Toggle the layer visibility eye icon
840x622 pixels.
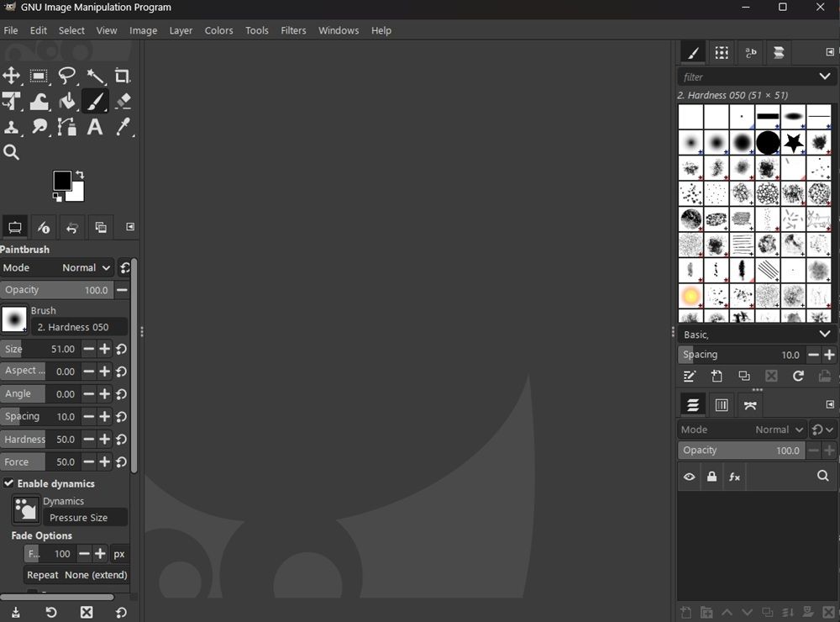point(689,477)
